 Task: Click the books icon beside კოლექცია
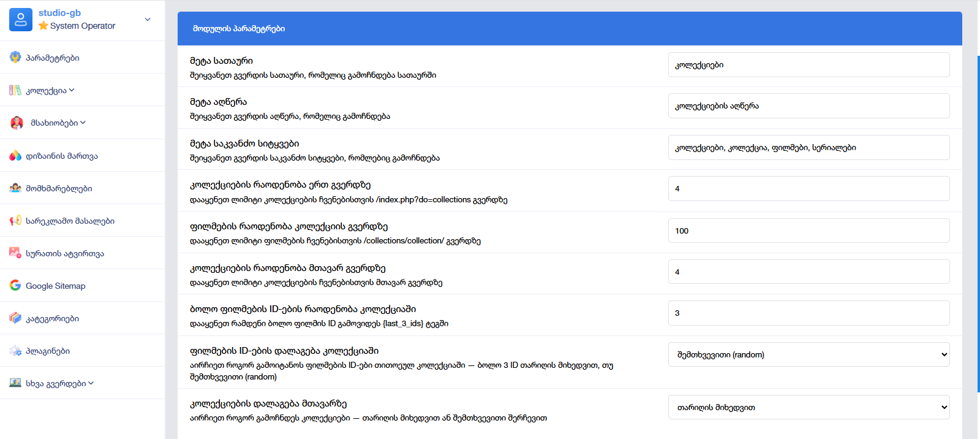(15, 90)
